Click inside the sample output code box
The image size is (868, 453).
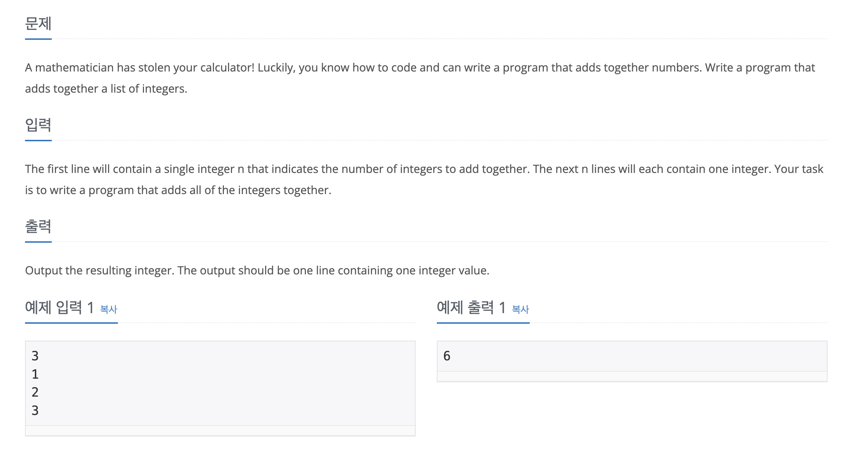pos(632,356)
